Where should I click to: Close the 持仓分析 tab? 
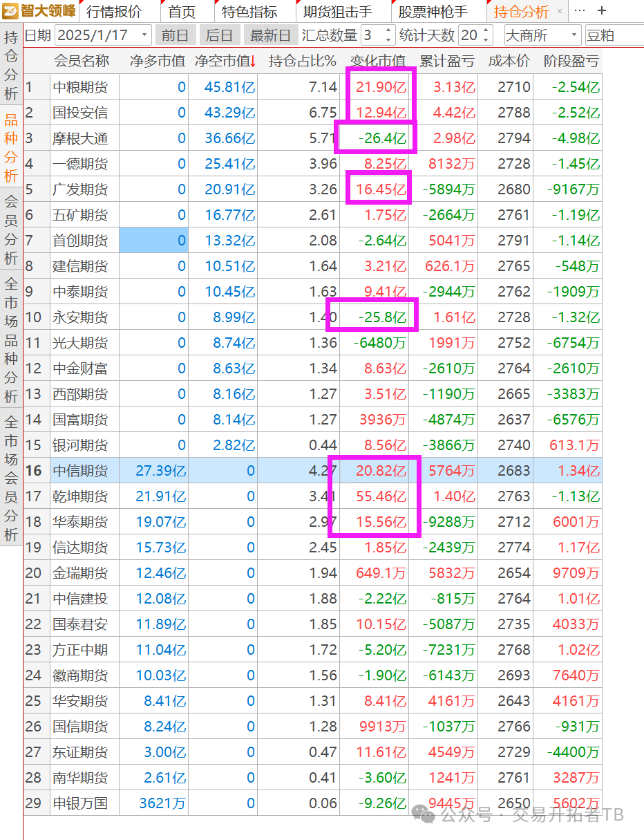click(x=560, y=12)
